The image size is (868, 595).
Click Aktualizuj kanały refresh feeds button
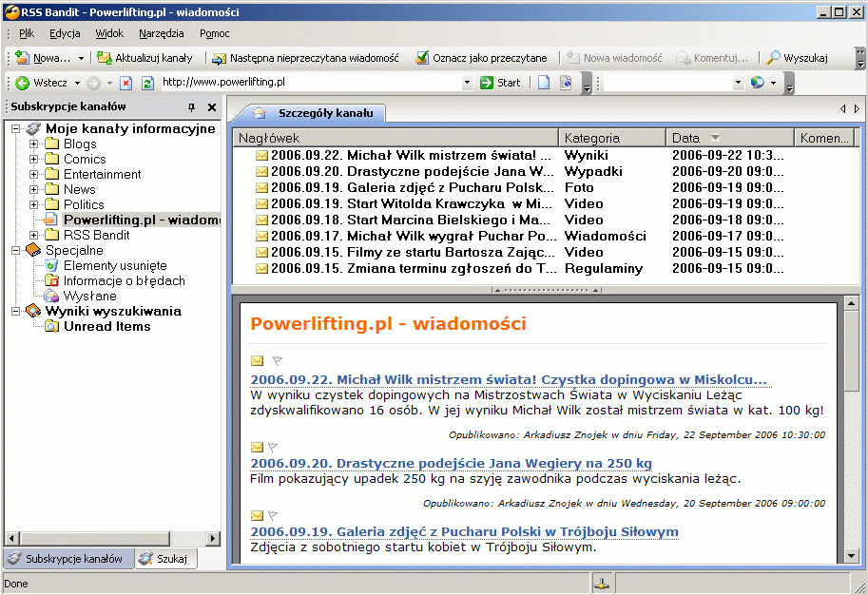[x=145, y=58]
